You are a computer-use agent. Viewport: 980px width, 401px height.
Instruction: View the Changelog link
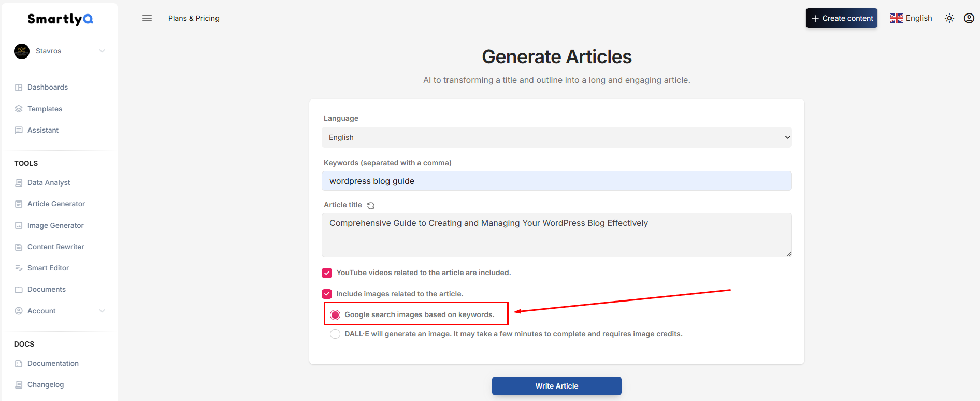tap(46, 385)
